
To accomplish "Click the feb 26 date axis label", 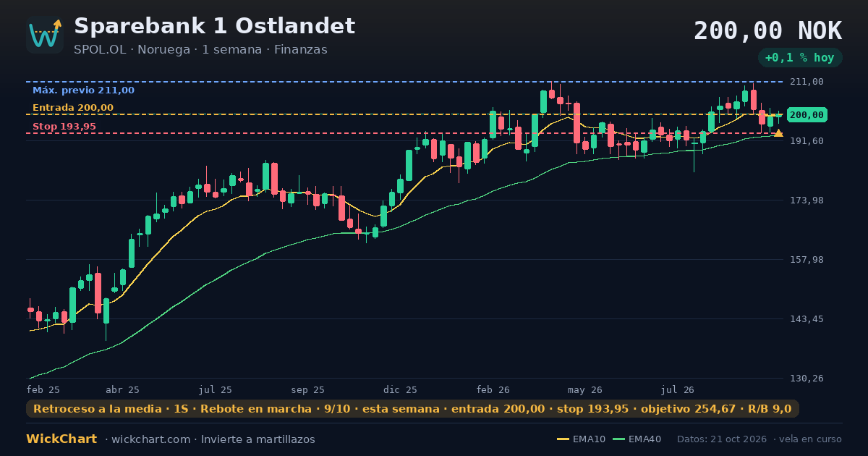I will [x=493, y=389].
